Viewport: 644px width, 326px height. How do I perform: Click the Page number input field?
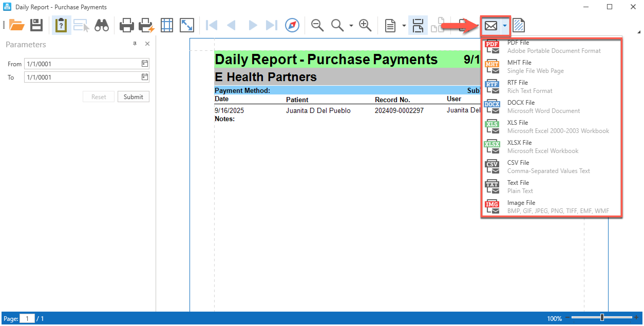click(x=27, y=319)
